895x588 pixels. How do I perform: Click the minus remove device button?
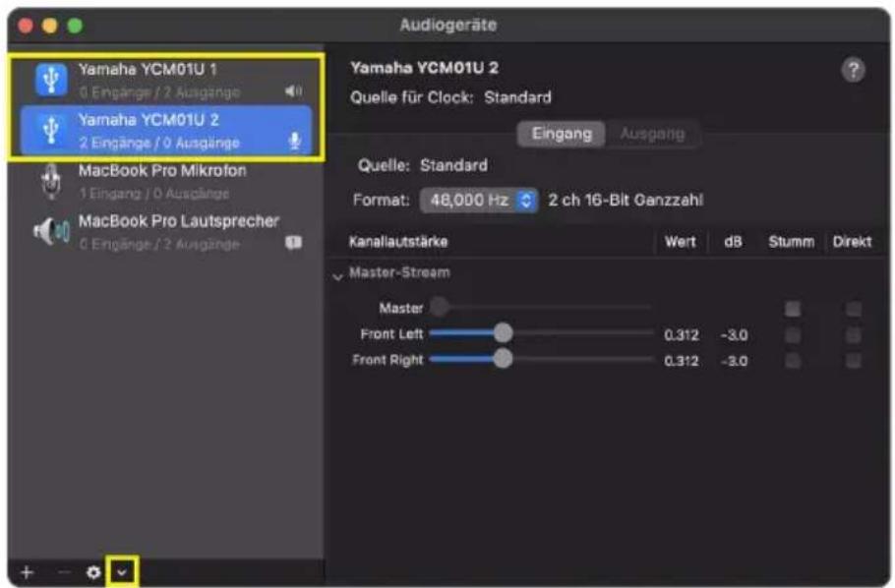(x=64, y=572)
